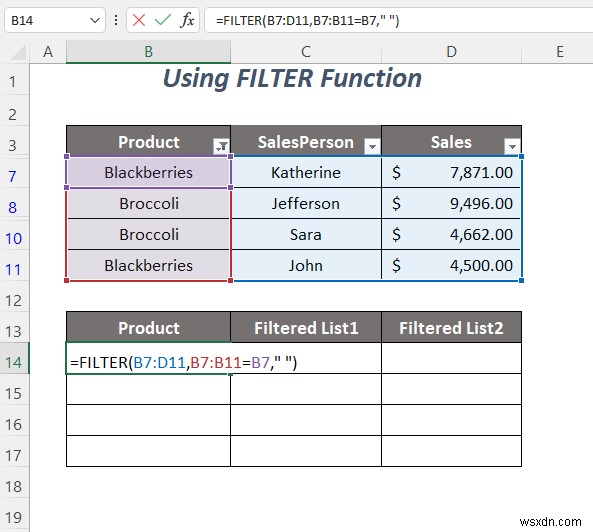Screen dimensions: 593x532
Task: Click the Blackberries cell in row 11
Action: (x=148, y=265)
